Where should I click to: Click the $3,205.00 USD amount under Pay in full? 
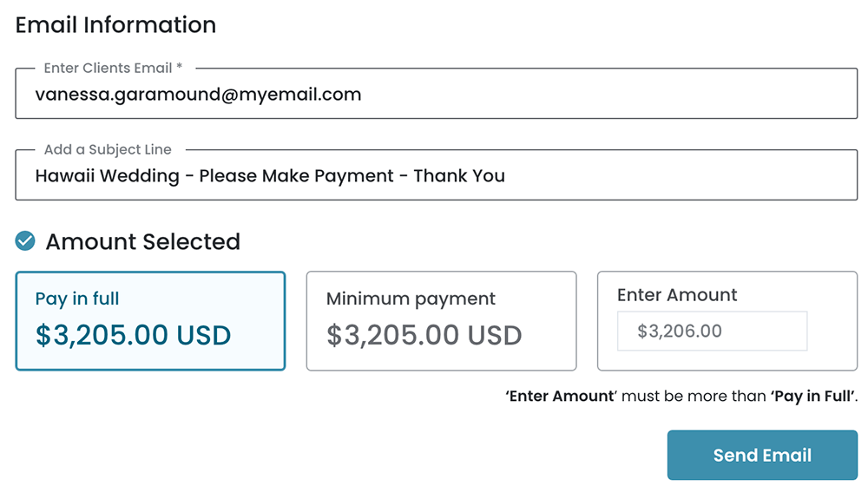coord(133,335)
